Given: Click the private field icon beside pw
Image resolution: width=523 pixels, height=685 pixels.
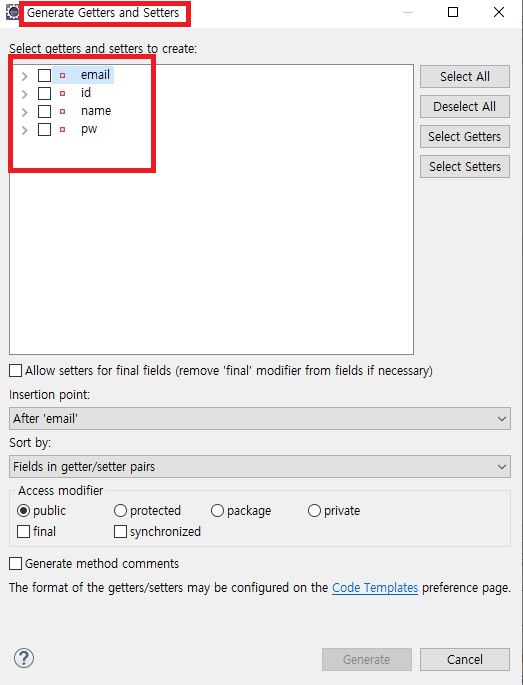Looking at the screenshot, I should click(62, 129).
